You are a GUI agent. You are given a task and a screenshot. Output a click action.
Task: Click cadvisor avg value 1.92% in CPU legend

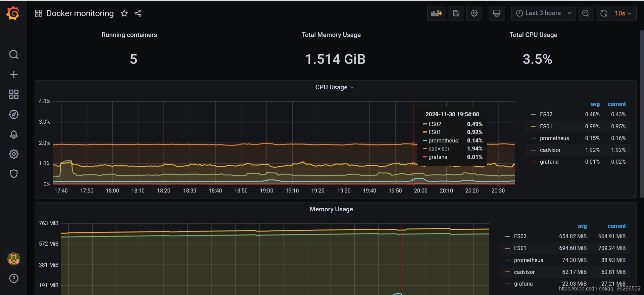point(592,150)
